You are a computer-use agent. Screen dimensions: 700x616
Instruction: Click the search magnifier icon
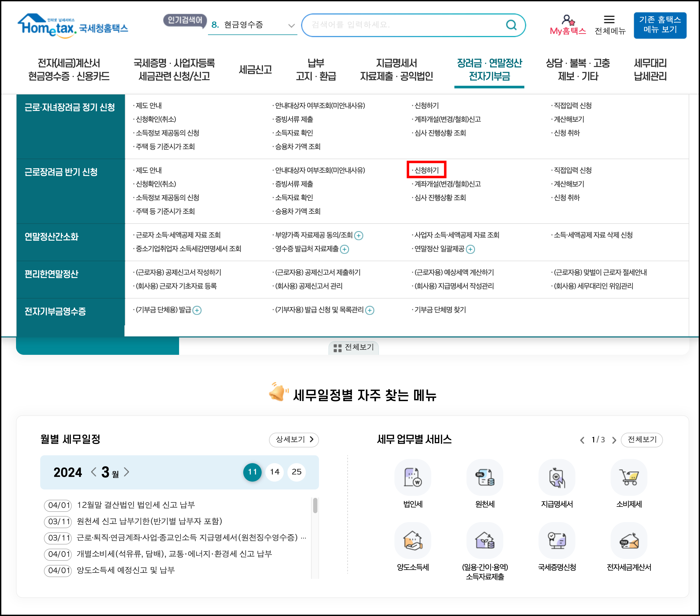tap(511, 25)
